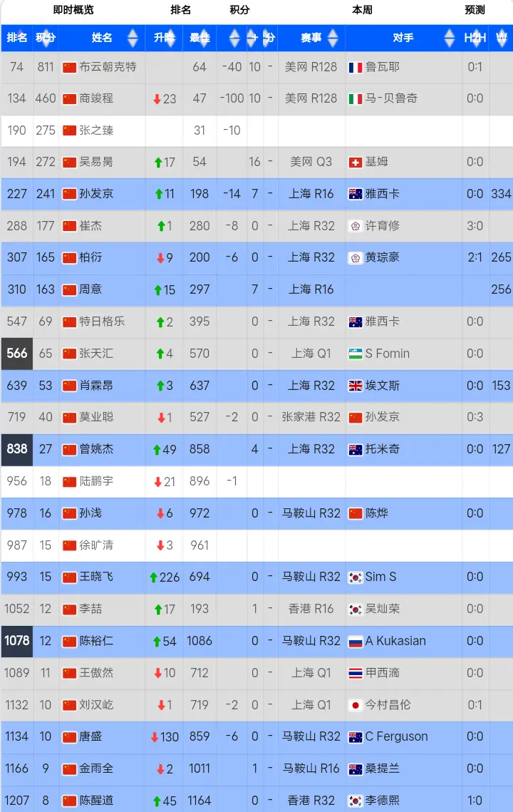Click highlighted rank 838 cell
The width and height of the screenshot is (513, 812).
(x=16, y=449)
